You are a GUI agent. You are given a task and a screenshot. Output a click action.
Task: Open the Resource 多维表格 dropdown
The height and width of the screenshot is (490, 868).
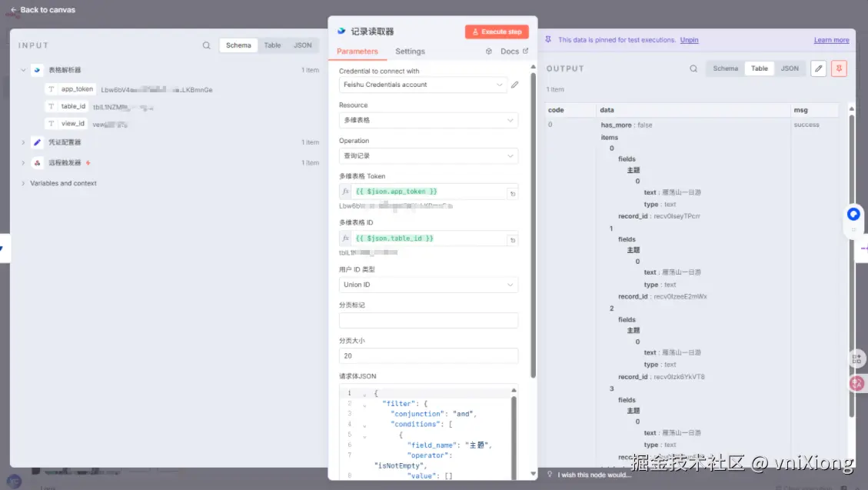click(428, 120)
